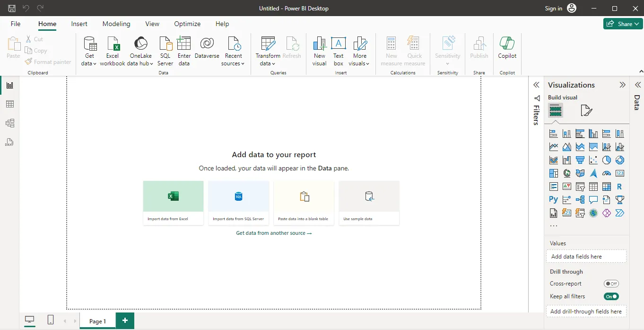Click the Use sample data card
Screen dimensions: 644x330
(369, 203)
